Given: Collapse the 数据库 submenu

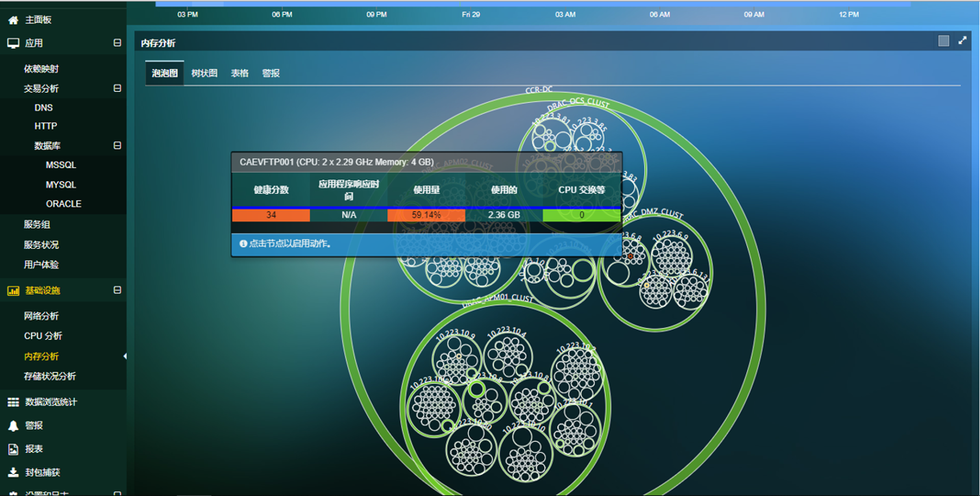Looking at the screenshot, I should (117, 145).
